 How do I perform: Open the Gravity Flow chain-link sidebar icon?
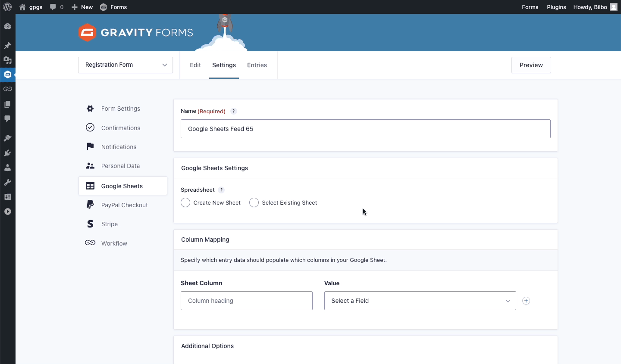coord(7,89)
